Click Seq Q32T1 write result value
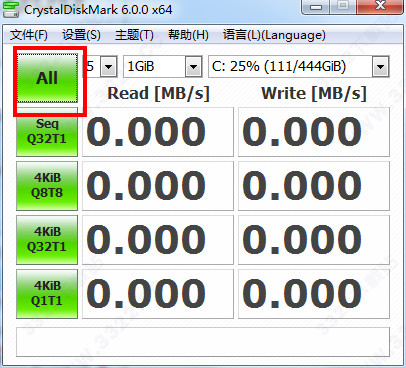The image size is (406, 368). tap(314, 132)
